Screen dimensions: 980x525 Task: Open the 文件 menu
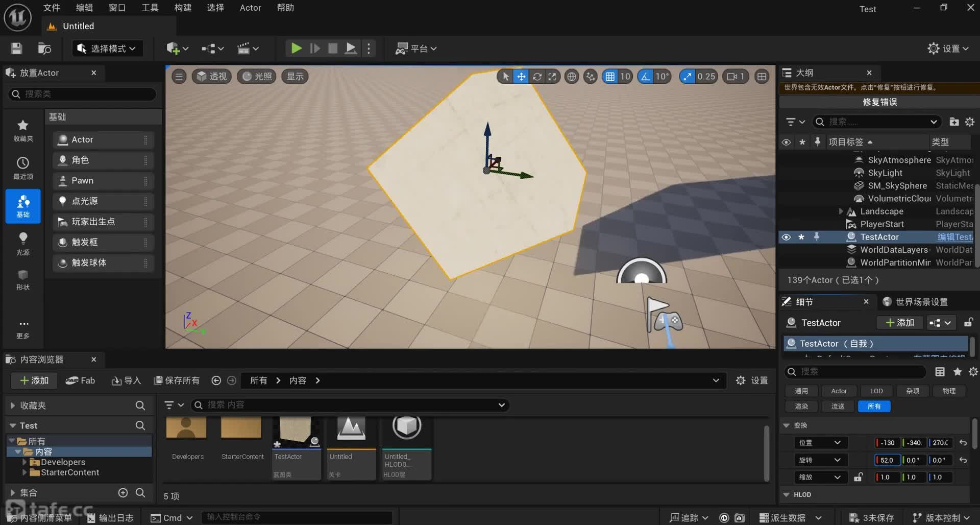pyautogui.click(x=52, y=8)
